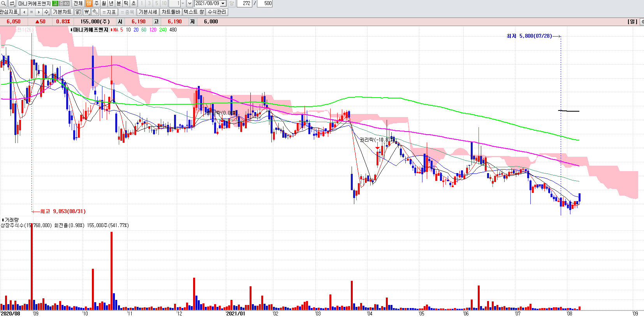Click the MA 5 legend label
The width and height of the screenshot is (644, 317).
tap(118, 30)
